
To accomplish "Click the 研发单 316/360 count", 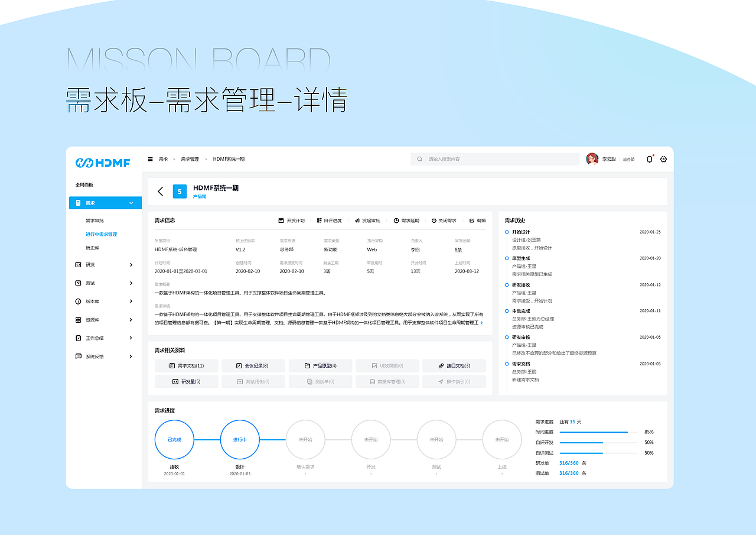I will [x=569, y=463].
